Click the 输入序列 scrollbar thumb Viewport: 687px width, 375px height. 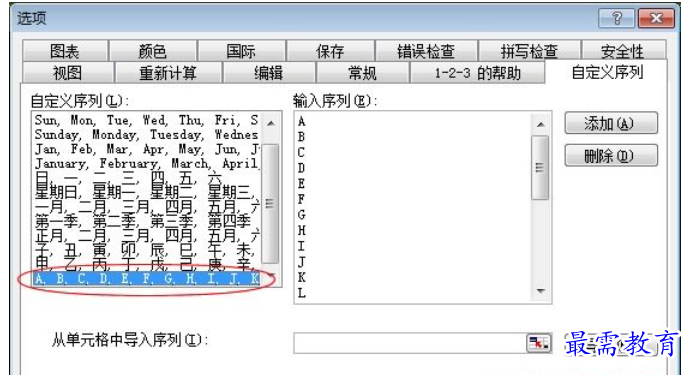(540, 167)
